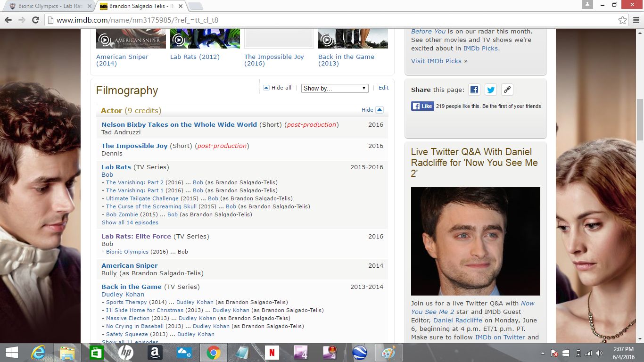Image resolution: width=644 pixels, height=362 pixels.
Task: Open the Massive Election episode link
Action: [128, 318]
